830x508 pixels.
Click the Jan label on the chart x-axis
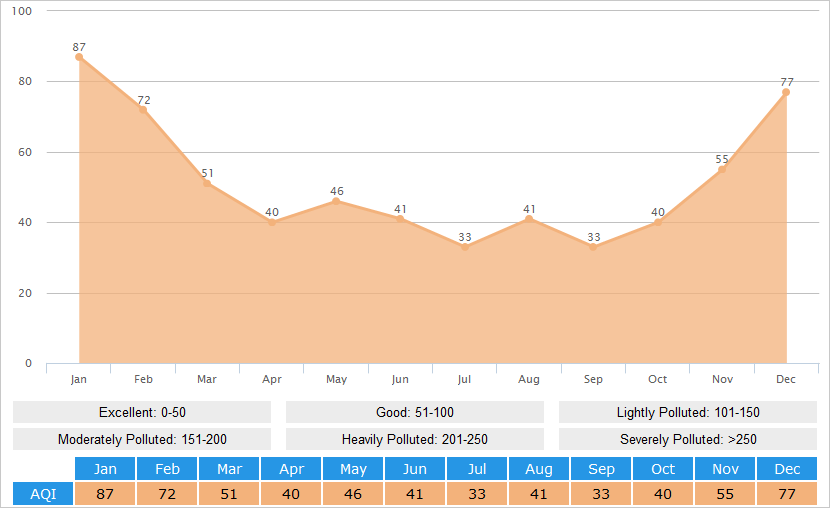78,379
